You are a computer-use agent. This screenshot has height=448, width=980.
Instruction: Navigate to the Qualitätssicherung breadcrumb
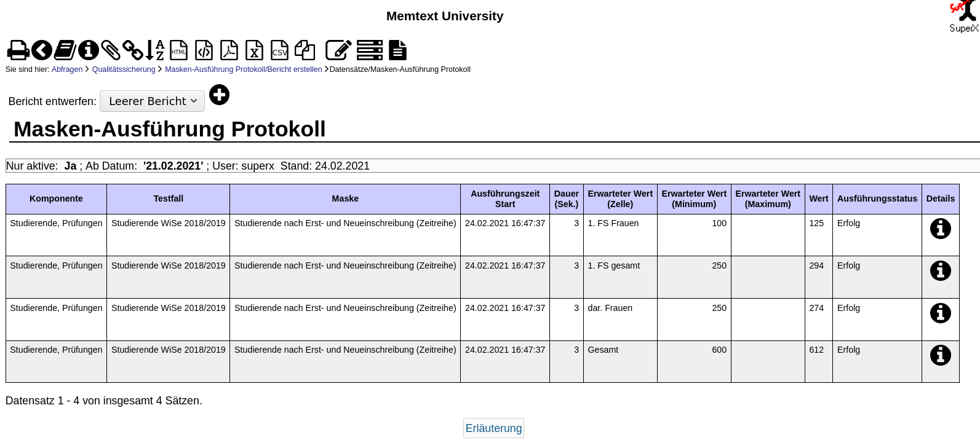pyautogui.click(x=124, y=69)
